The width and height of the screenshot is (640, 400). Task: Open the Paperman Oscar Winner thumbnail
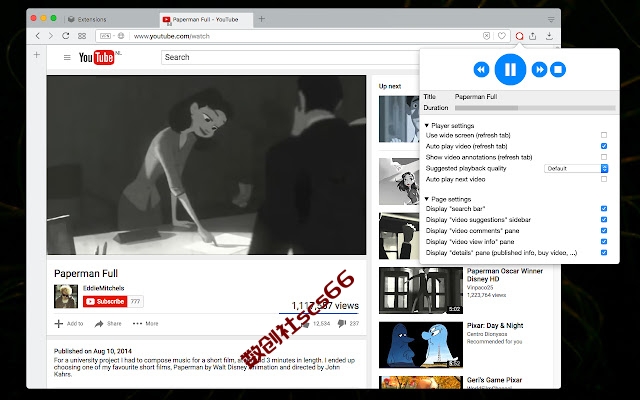(x=421, y=291)
